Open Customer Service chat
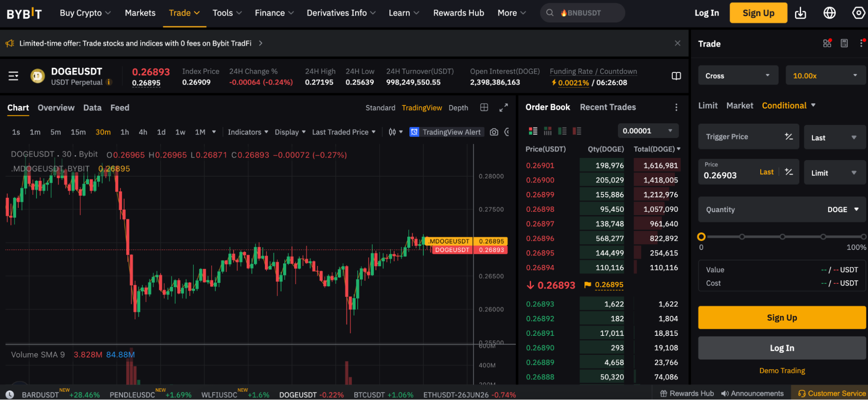This screenshot has height=400, width=868. click(x=832, y=393)
